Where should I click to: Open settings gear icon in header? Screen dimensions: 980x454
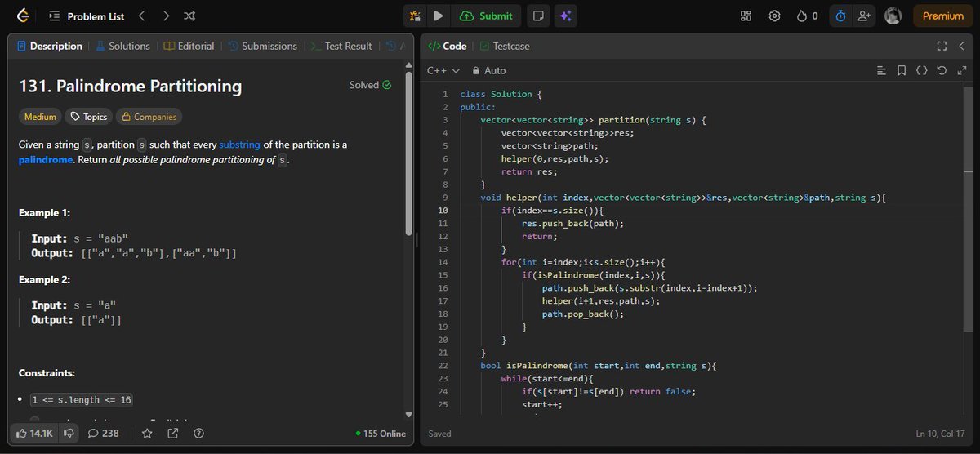tap(774, 16)
